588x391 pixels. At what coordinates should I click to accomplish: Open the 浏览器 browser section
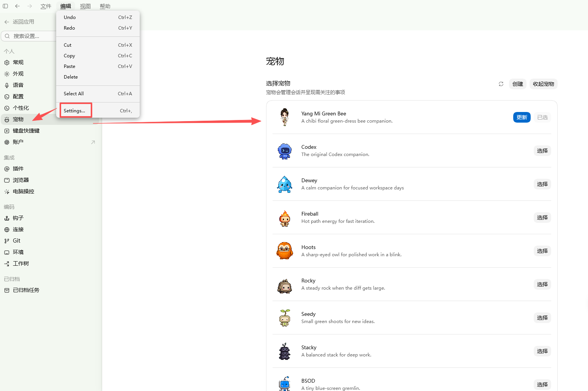click(50, 180)
